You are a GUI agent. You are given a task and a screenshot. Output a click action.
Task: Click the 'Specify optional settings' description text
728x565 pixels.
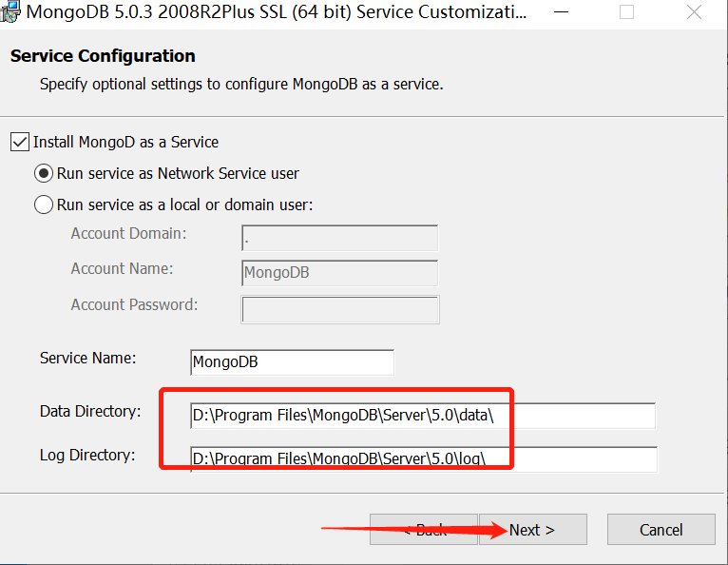pyautogui.click(x=241, y=84)
